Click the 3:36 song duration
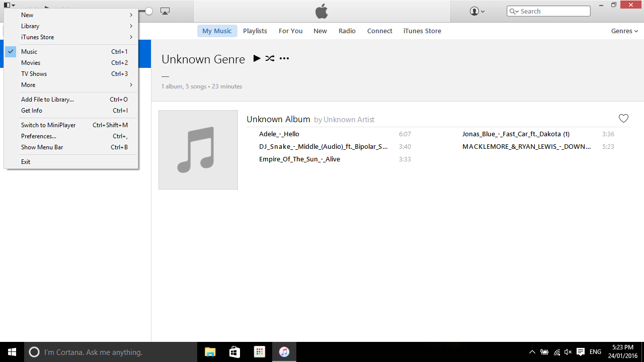 [x=608, y=134]
